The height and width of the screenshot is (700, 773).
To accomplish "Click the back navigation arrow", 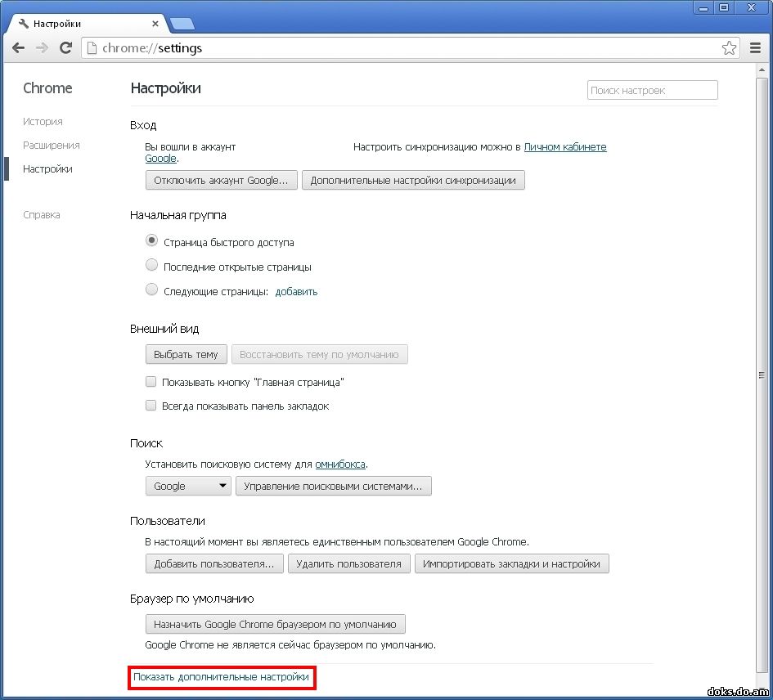I will click(18, 47).
